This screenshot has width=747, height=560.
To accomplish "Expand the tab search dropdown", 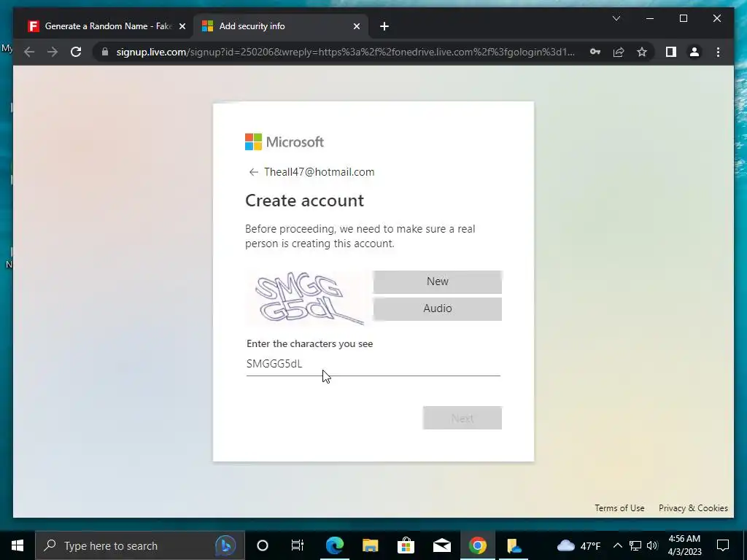I will click(x=616, y=18).
